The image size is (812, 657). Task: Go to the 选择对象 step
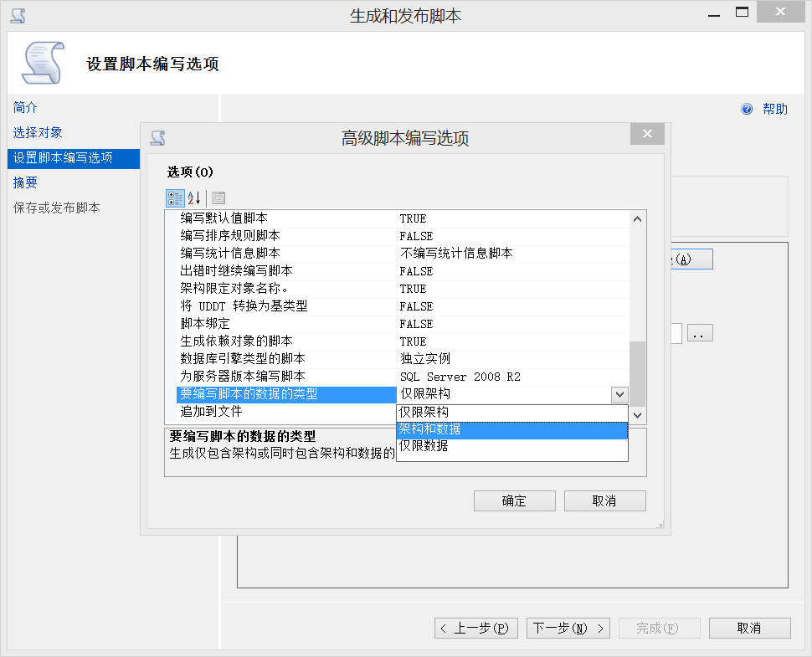38,132
